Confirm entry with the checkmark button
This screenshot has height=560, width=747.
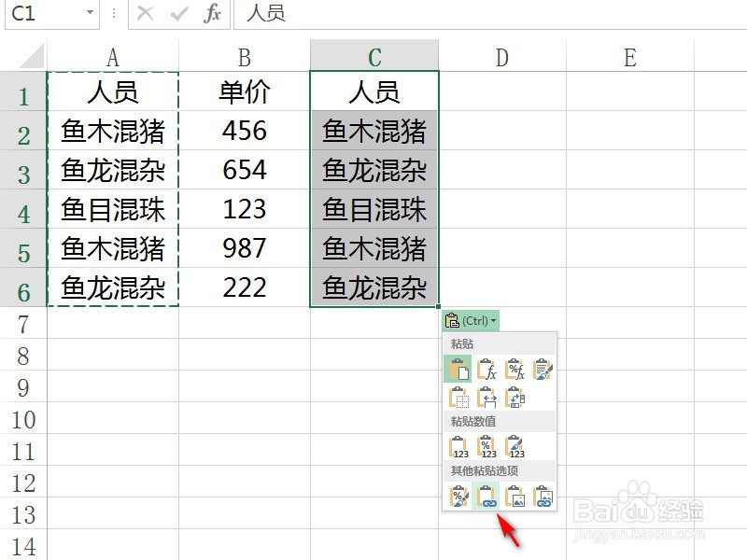click(176, 14)
